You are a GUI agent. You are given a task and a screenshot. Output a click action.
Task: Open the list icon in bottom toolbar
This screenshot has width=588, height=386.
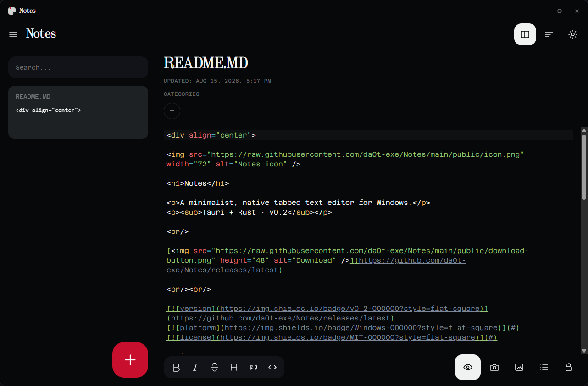tap(544, 367)
